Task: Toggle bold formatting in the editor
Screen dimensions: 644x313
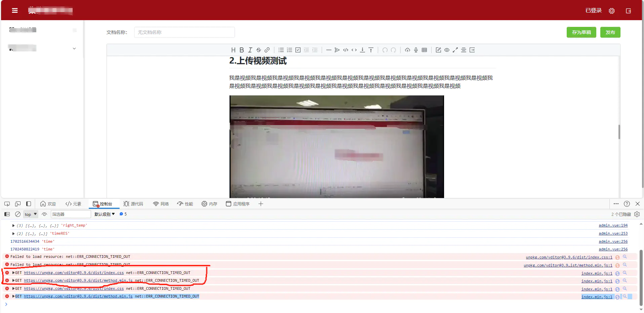Action: [242, 50]
